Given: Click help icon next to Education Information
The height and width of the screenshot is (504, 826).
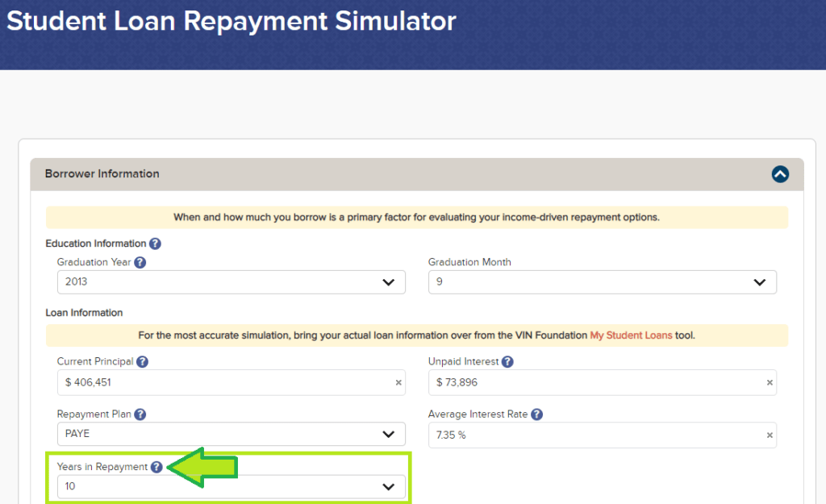Looking at the screenshot, I should [155, 244].
